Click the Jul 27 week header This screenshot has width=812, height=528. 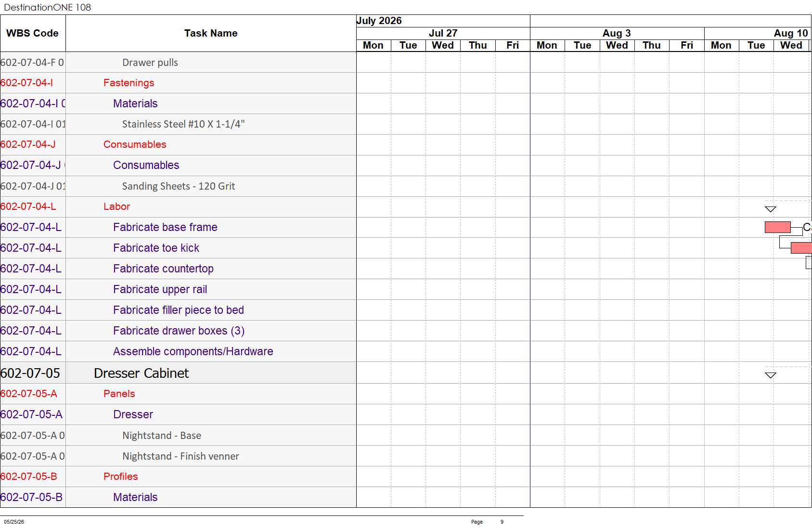443,33
